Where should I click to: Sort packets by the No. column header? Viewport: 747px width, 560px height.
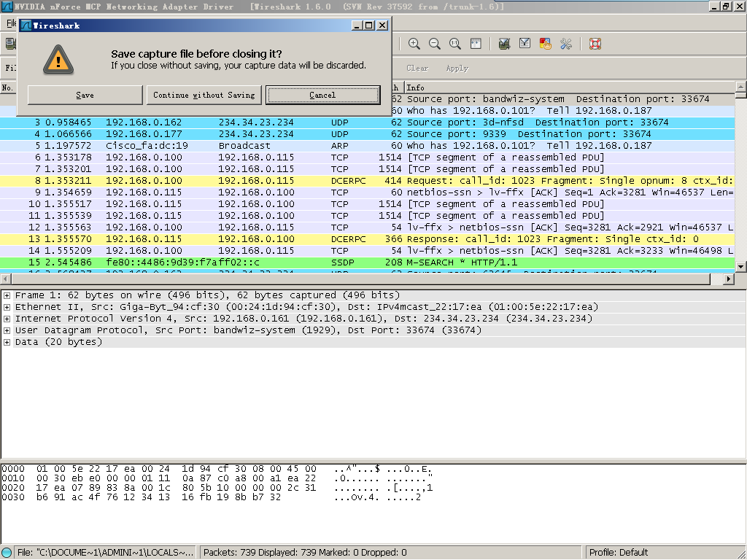pyautogui.click(x=9, y=87)
